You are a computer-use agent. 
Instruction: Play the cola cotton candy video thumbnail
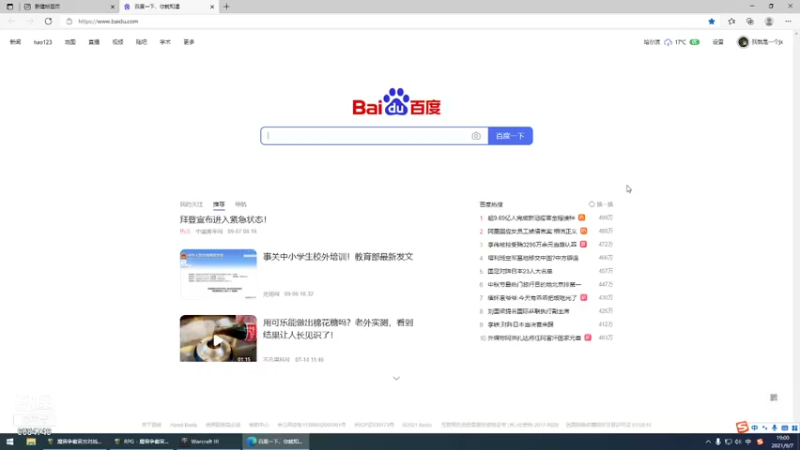point(218,338)
